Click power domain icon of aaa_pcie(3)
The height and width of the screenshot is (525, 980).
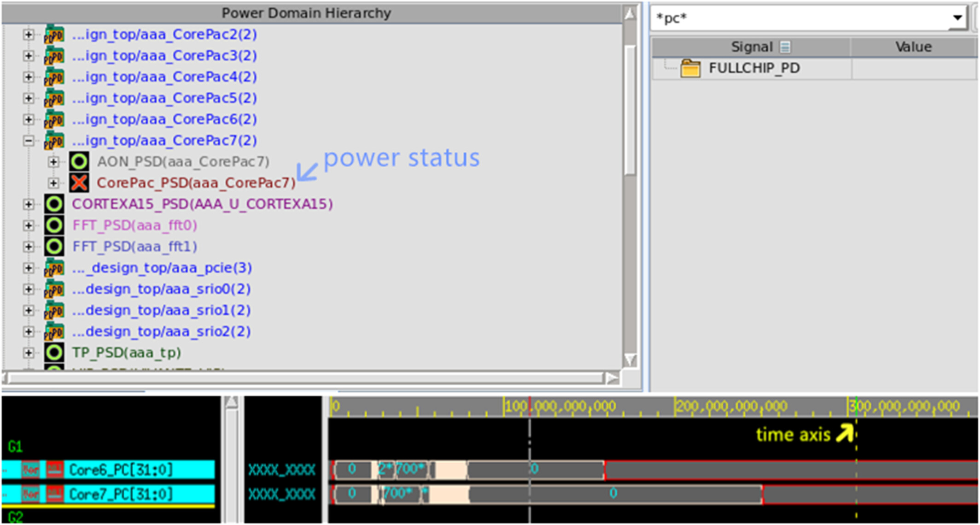coord(54,268)
